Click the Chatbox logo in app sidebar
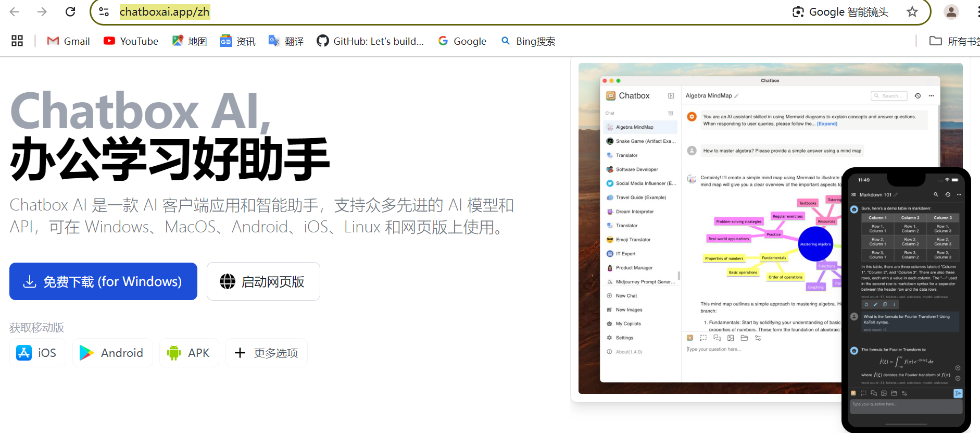980x433 pixels. 611,96
